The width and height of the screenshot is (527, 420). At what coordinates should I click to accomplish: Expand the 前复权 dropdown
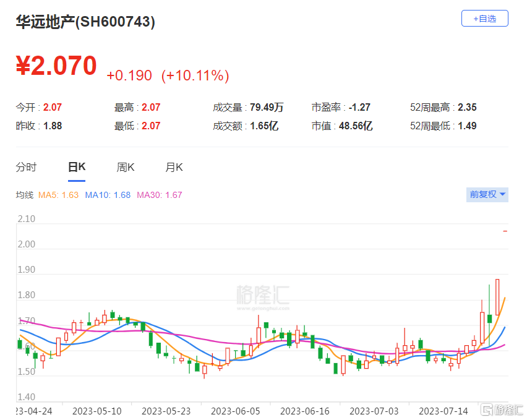[x=487, y=195]
